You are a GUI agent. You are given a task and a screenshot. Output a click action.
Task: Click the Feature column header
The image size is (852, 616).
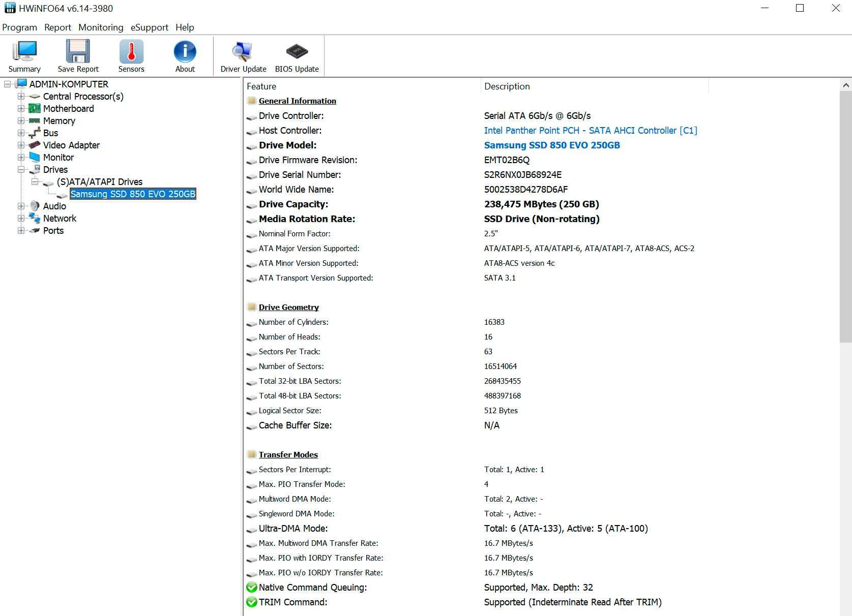(x=362, y=86)
